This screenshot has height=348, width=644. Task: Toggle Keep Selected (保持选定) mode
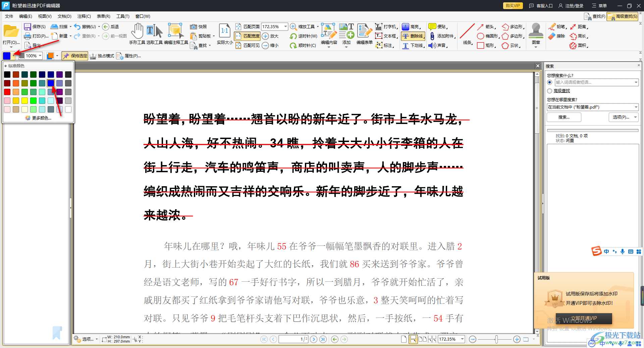click(75, 56)
